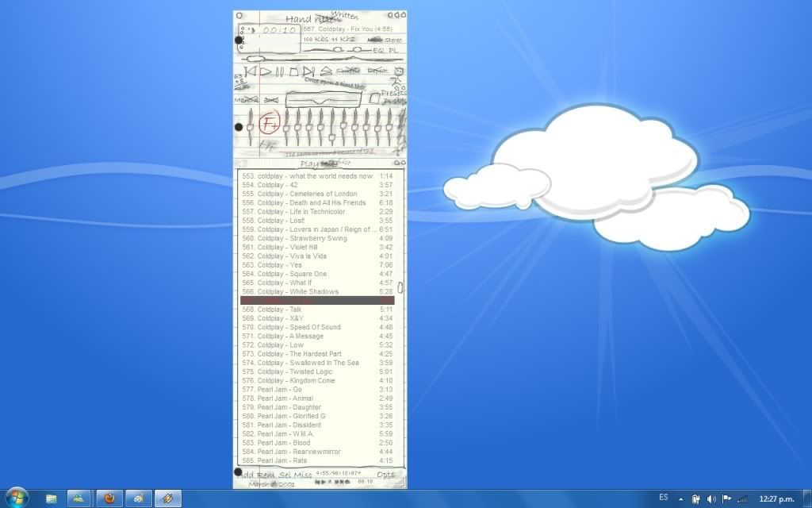
Task: Toggle Shuffle mode
Action: (x=348, y=71)
